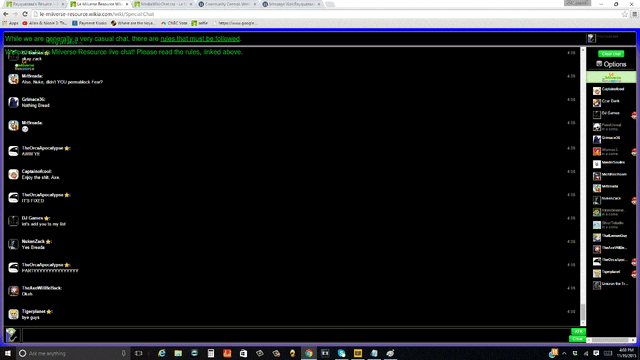
Task: Click the address bar URL
Action: tap(97, 14)
